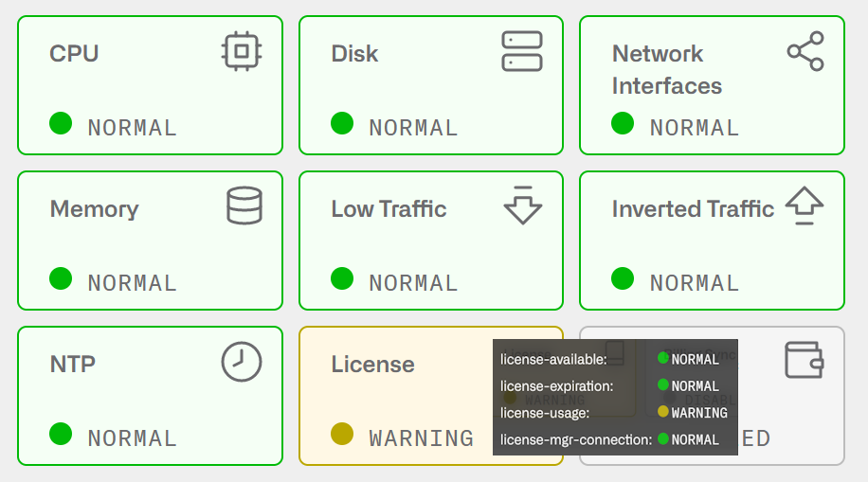Select the Inverted Traffic card title
The height and width of the screenshot is (482, 868).
coord(693,209)
